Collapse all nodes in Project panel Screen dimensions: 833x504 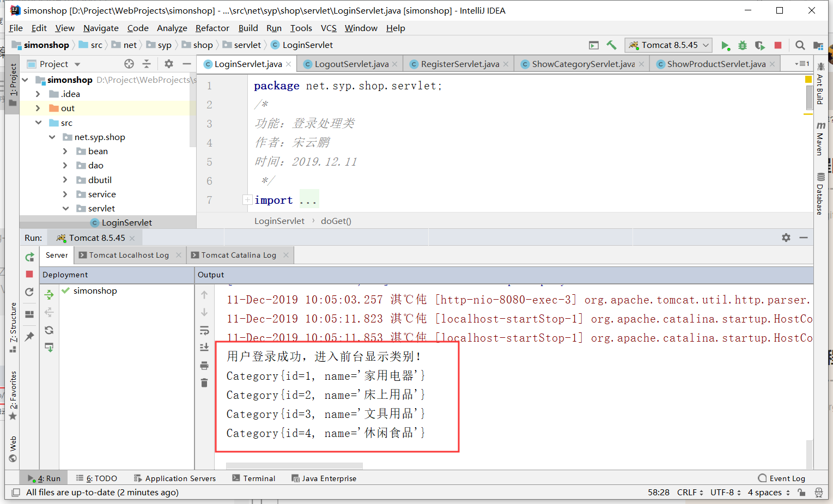click(x=147, y=64)
